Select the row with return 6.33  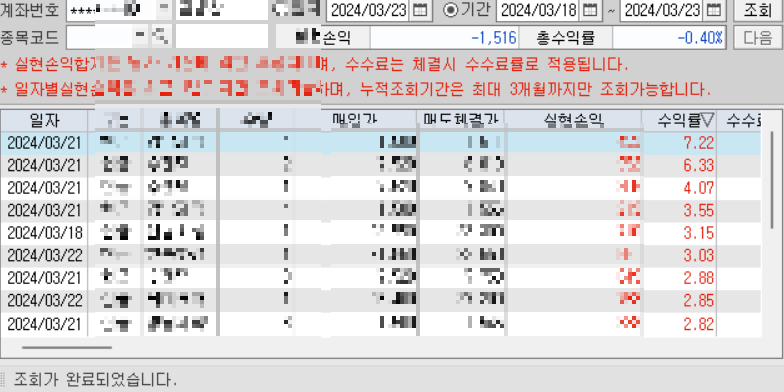coord(381,164)
